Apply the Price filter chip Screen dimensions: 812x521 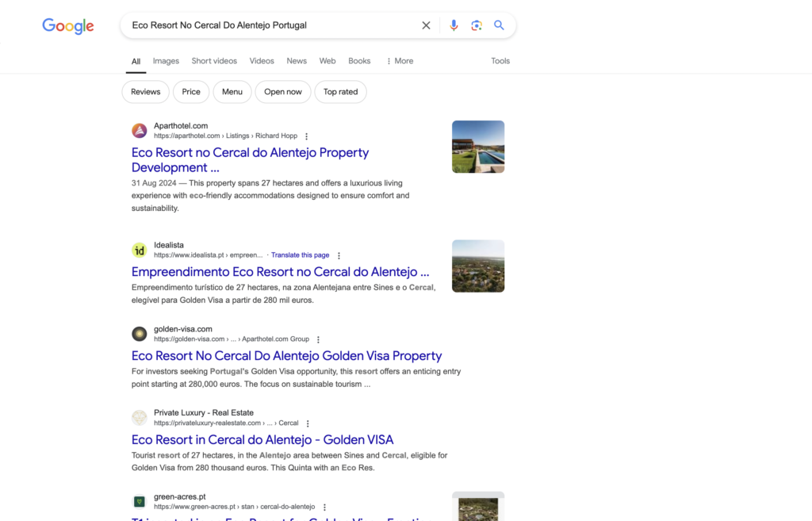coord(191,92)
